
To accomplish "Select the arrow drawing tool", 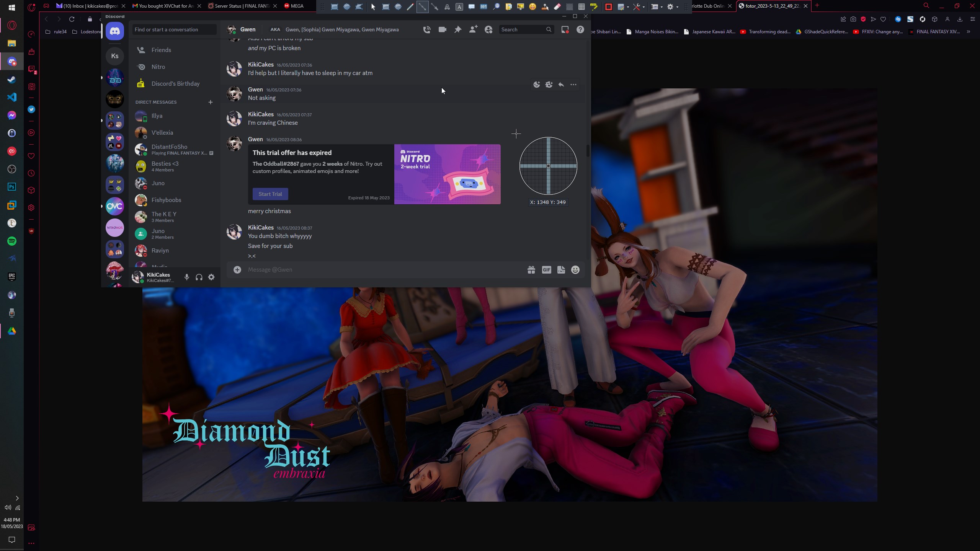I will (434, 7).
